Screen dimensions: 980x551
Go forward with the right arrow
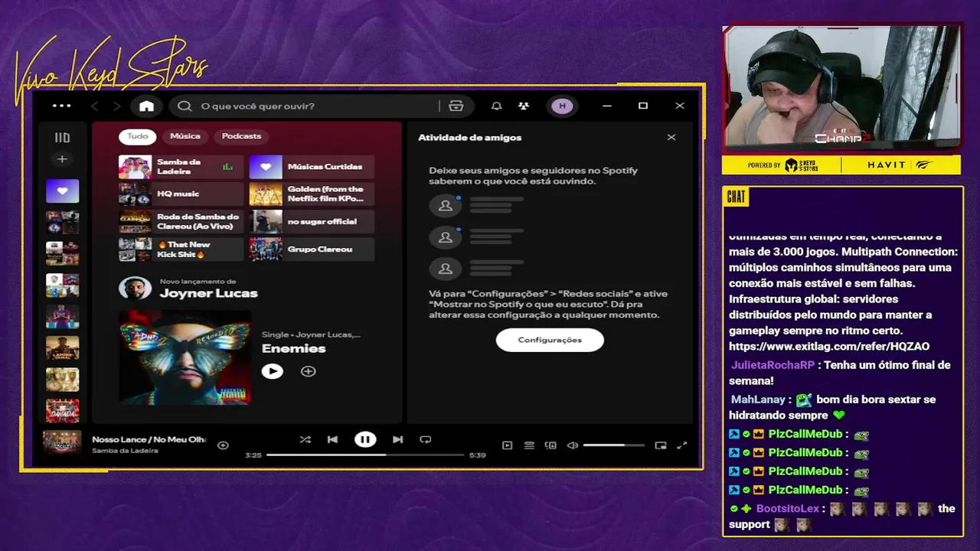(117, 106)
